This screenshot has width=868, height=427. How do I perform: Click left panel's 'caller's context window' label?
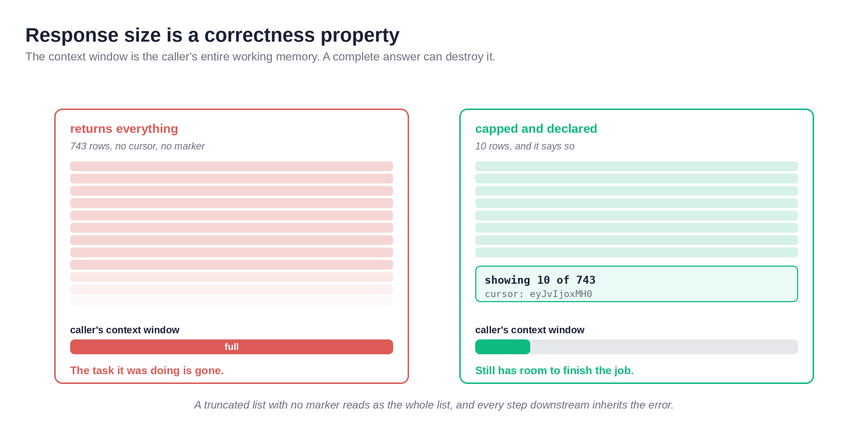point(125,330)
